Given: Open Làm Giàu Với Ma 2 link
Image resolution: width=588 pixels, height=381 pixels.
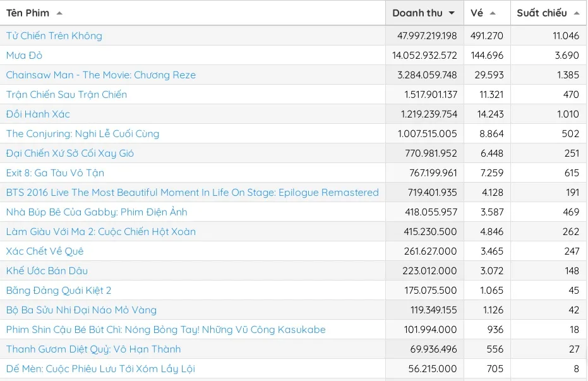Looking at the screenshot, I should coord(101,232).
